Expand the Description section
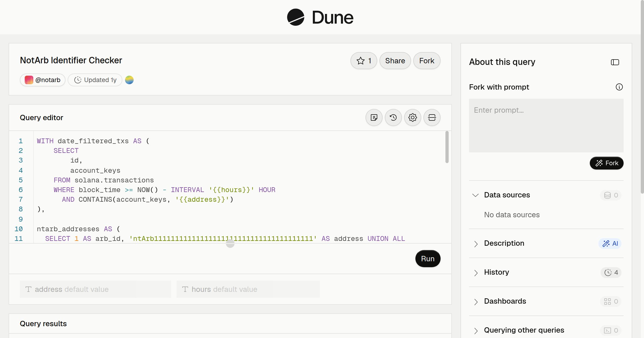The image size is (644, 338). (x=475, y=244)
